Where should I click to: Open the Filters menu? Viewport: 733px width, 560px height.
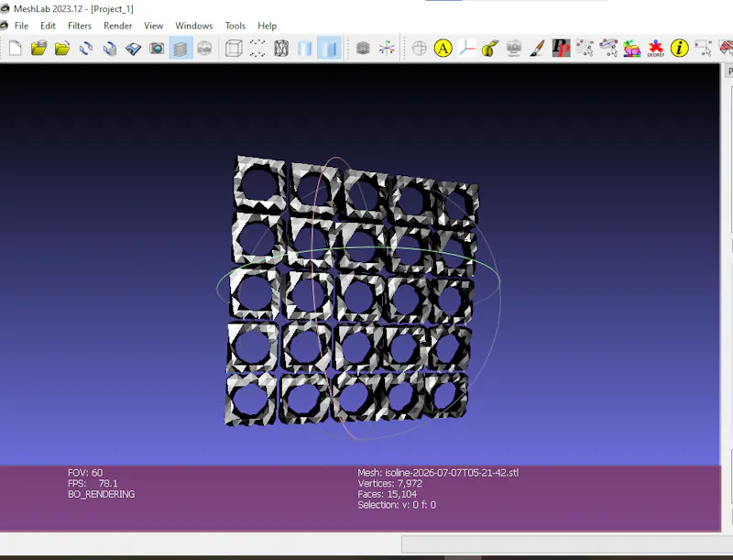pos(80,26)
